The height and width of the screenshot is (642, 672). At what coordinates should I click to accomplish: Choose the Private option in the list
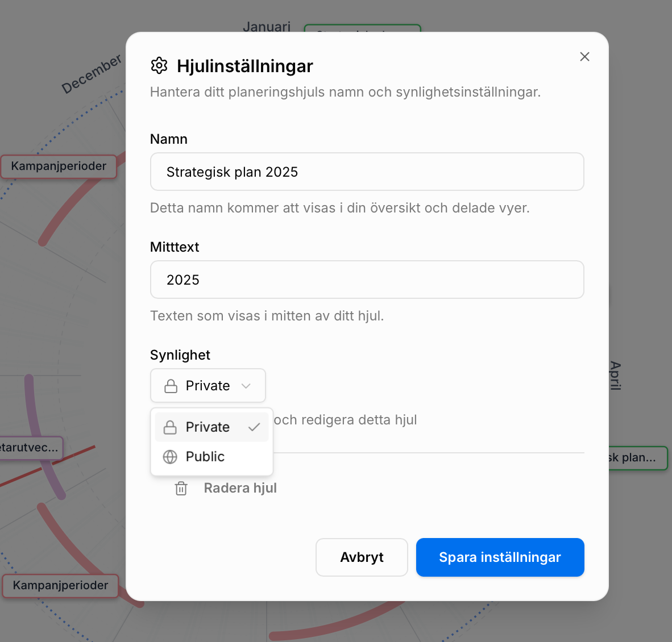tap(208, 427)
